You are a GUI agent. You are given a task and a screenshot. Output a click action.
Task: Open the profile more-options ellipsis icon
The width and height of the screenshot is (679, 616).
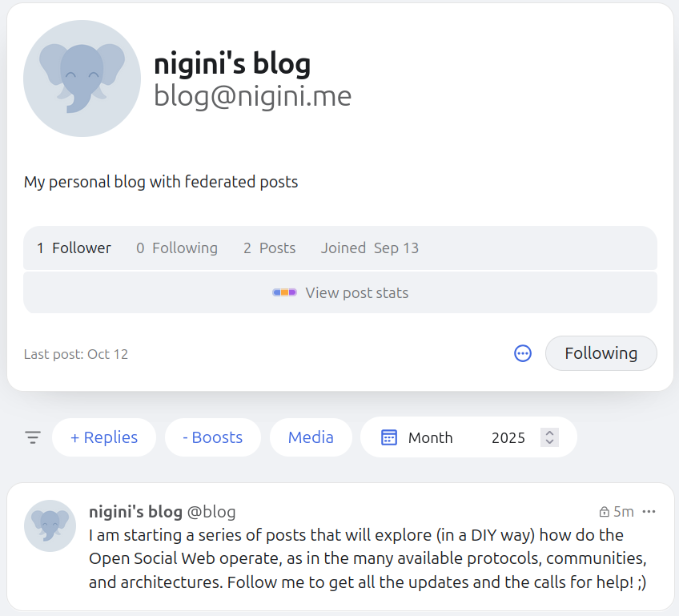pos(523,353)
